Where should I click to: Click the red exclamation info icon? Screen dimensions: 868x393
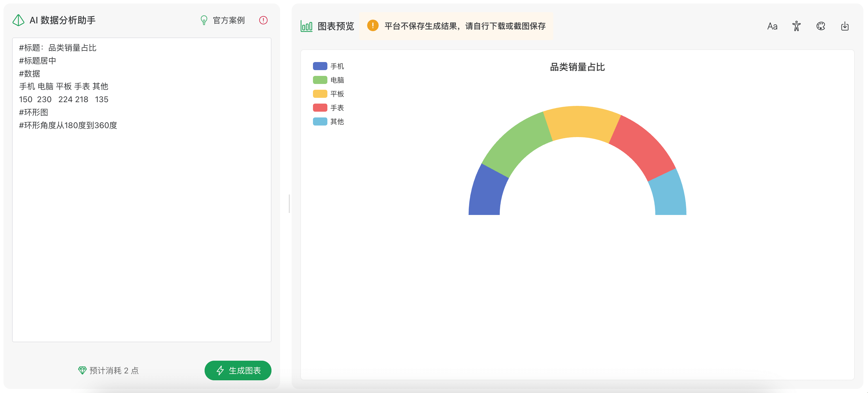[x=263, y=20]
